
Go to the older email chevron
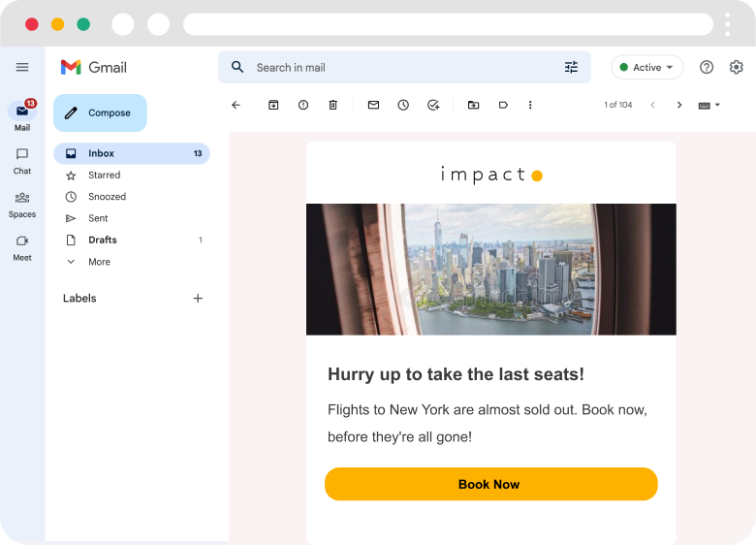coord(679,105)
